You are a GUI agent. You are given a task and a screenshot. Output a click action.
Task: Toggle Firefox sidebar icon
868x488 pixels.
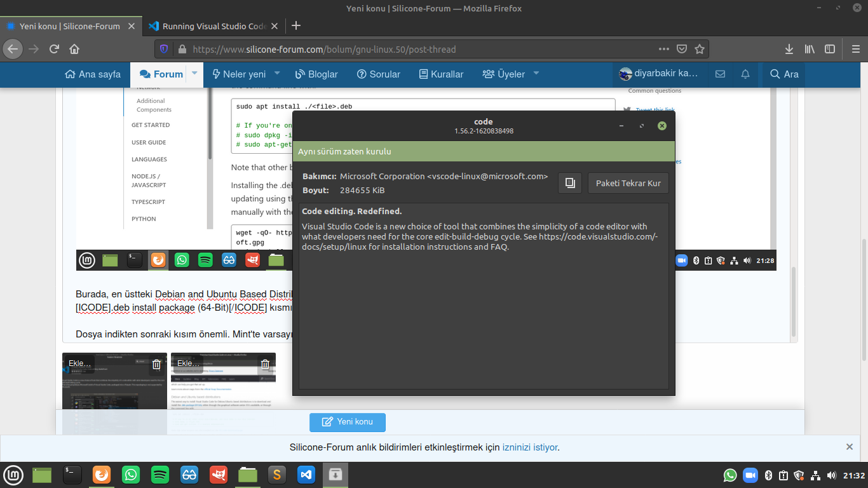click(x=829, y=49)
